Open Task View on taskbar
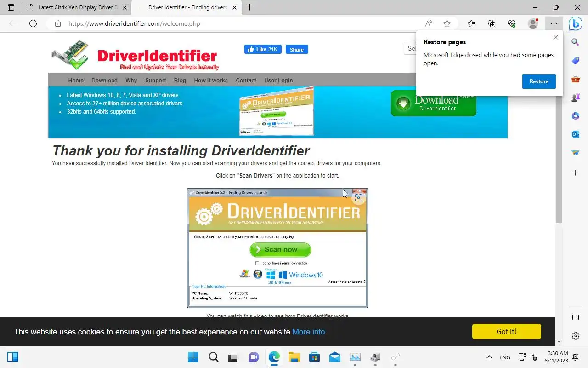The width and height of the screenshot is (588, 368). tap(233, 357)
